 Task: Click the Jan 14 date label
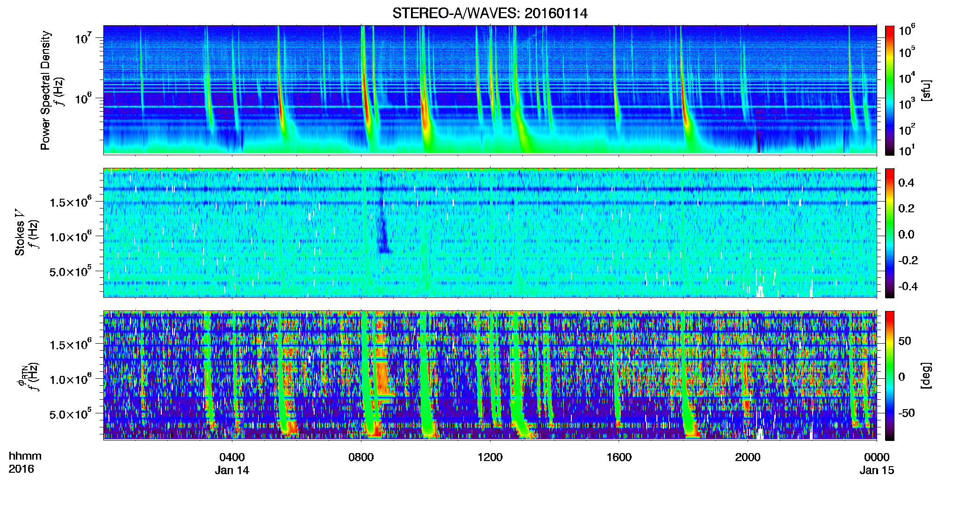tap(232, 470)
